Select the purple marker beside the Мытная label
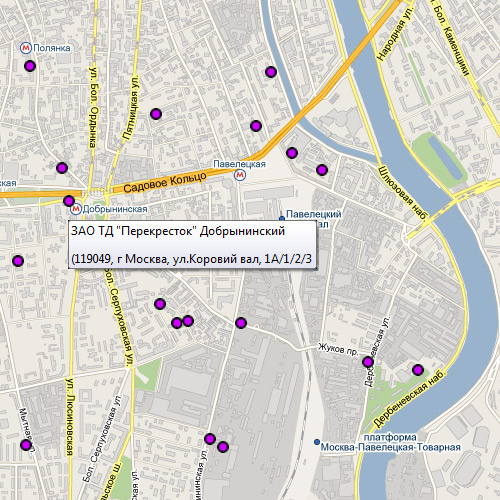The image size is (500, 500). (x=26, y=445)
